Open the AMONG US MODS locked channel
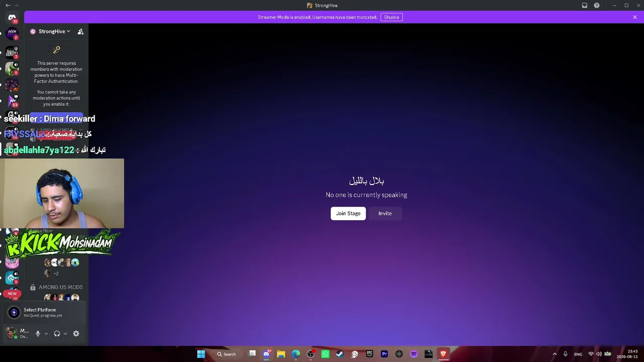 pyautogui.click(x=56, y=287)
